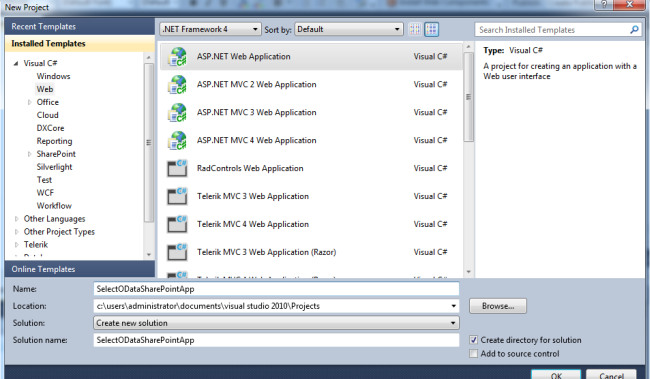The image size is (650, 379).
Task: Open the Solution 'Create new solution' dropdown
Action: pos(276,323)
